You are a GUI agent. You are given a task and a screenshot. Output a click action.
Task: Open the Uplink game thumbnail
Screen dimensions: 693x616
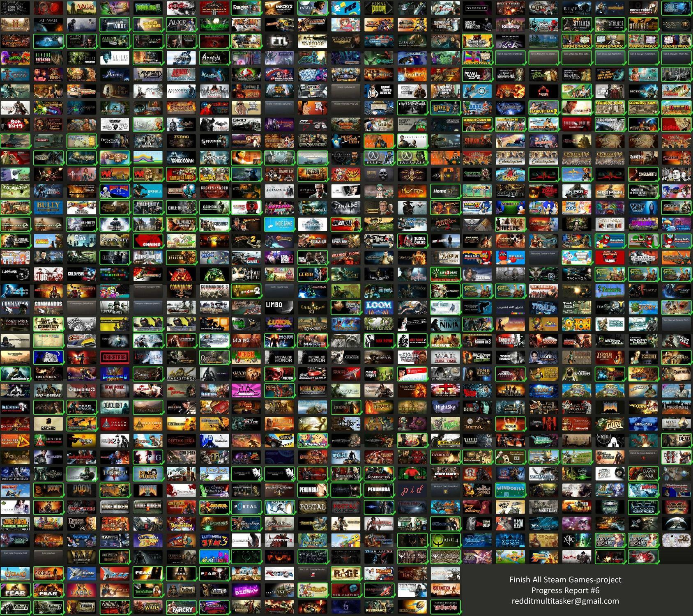643,424
